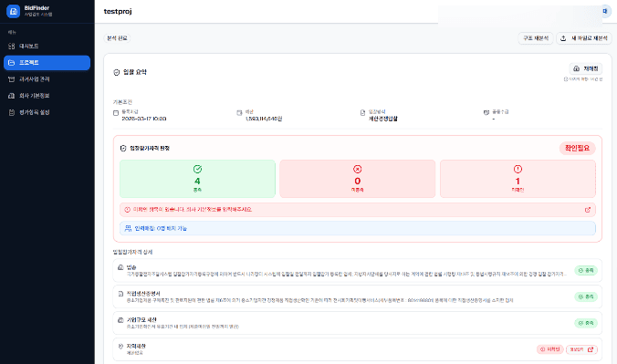This screenshot has height=364, width=617.
Task: Click the calendar icon beside 2026-03-17 deadline
Action: [x=116, y=113]
